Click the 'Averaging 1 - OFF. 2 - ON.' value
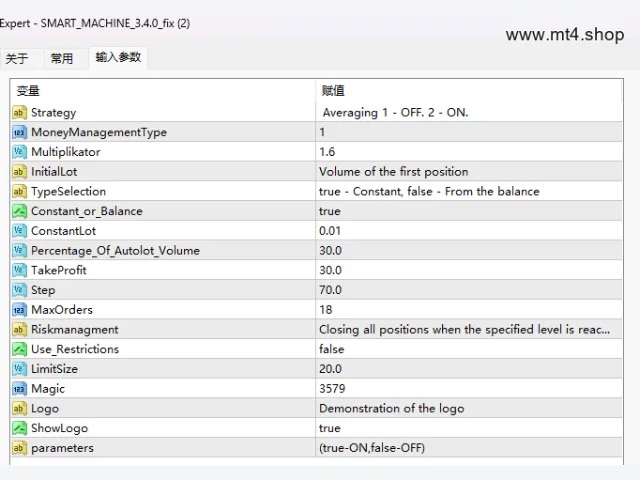 (395, 113)
